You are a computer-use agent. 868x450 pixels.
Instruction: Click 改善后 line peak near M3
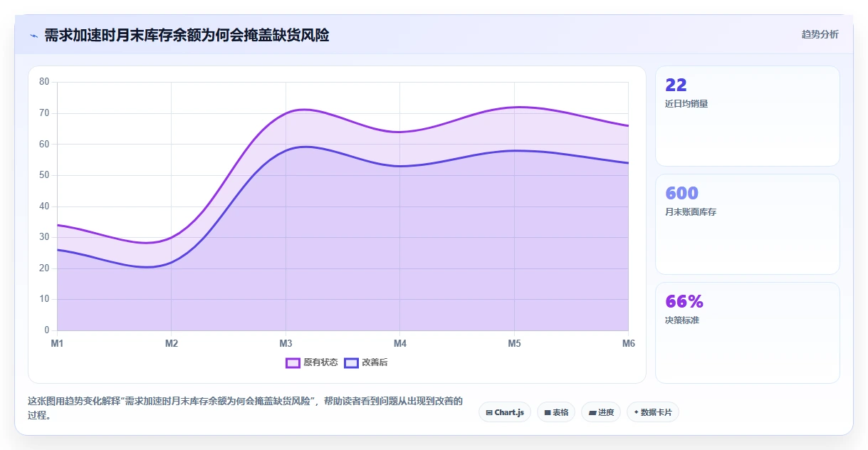click(305, 147)
